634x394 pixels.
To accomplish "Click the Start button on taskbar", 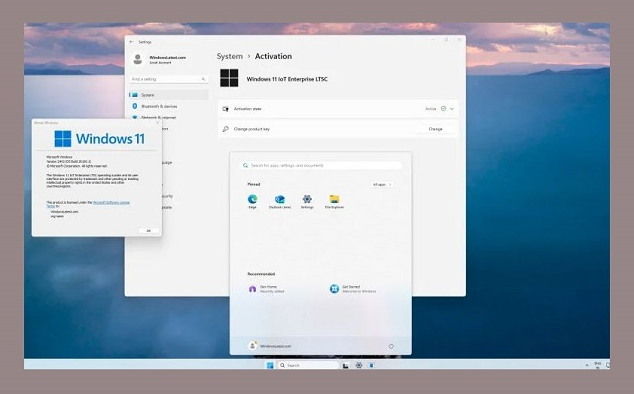I will coord(270,365).
